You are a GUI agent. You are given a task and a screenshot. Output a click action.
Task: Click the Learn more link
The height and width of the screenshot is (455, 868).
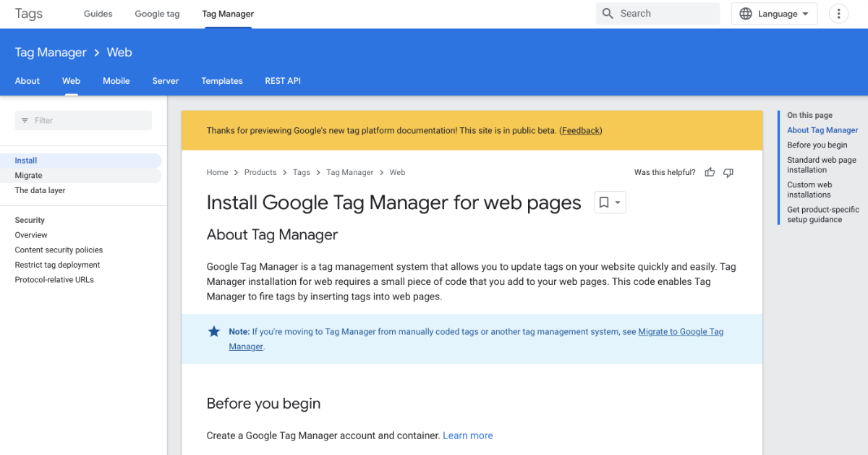468,435
